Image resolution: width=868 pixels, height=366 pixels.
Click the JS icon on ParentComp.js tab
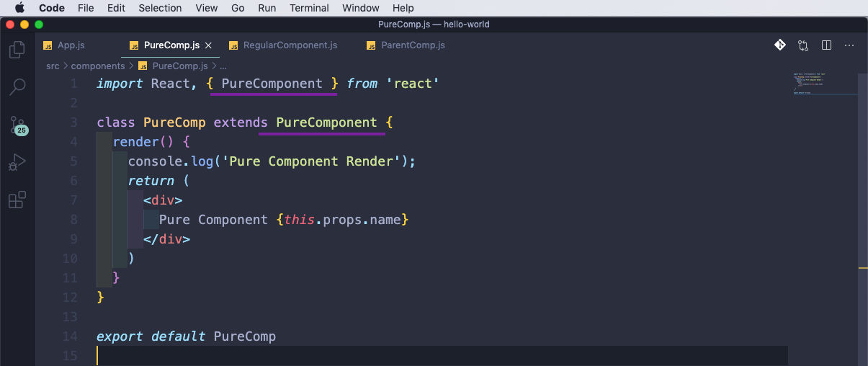point(371,45)
